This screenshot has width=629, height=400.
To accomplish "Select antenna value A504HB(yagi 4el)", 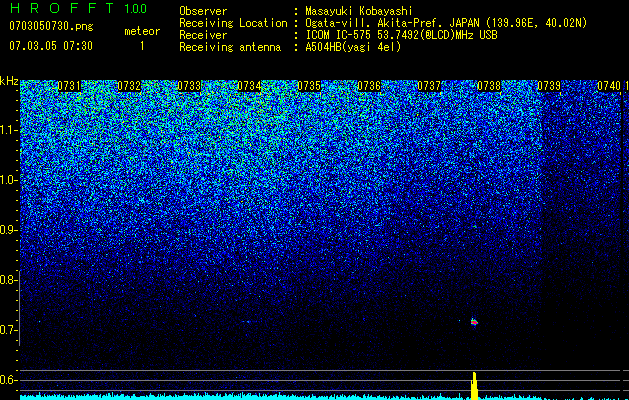I will pos(353,47).
